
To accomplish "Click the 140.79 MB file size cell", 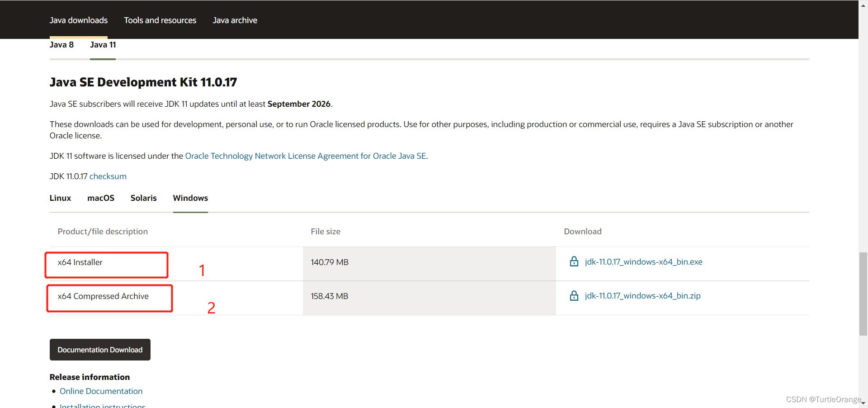I will coord(429,264).
